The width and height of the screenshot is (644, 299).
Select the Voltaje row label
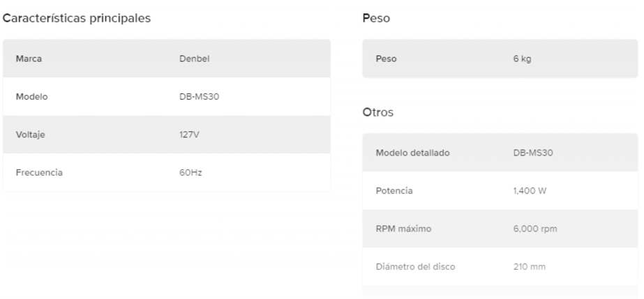pos(31,135)
